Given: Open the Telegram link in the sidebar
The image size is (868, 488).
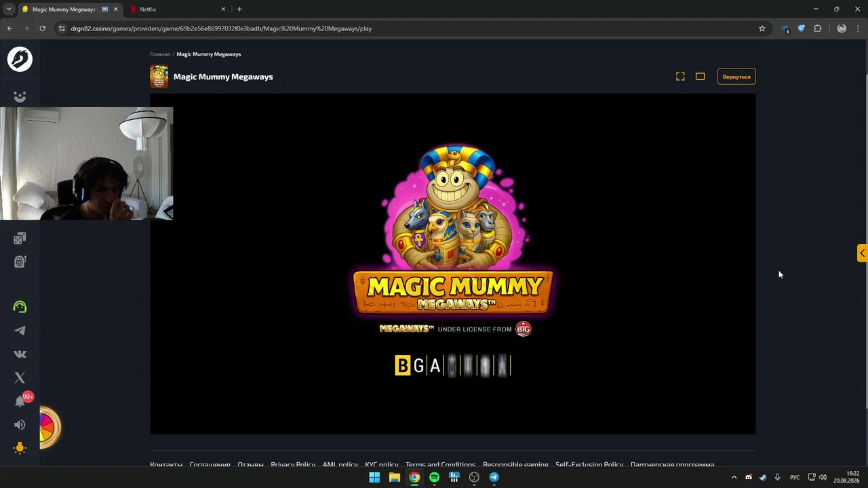Looking at the screenshot, I should pyautogui.click(x=20, y=331).
